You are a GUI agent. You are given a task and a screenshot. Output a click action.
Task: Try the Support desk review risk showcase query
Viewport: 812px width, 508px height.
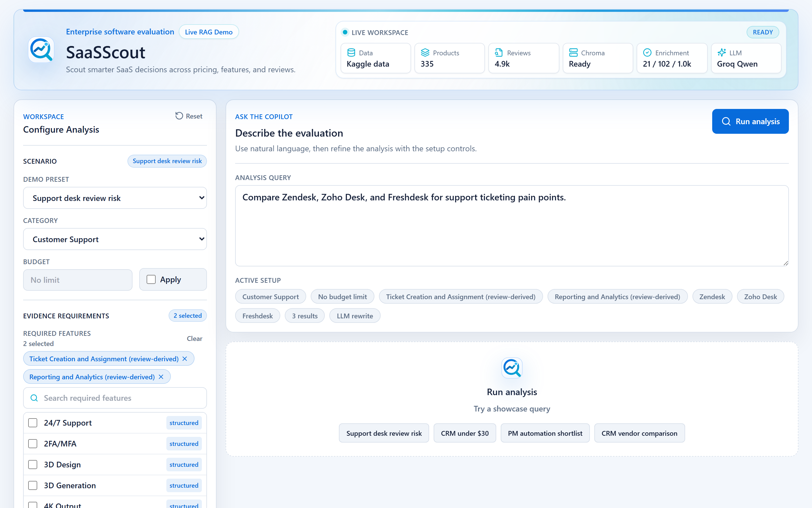tap(384, 433)
